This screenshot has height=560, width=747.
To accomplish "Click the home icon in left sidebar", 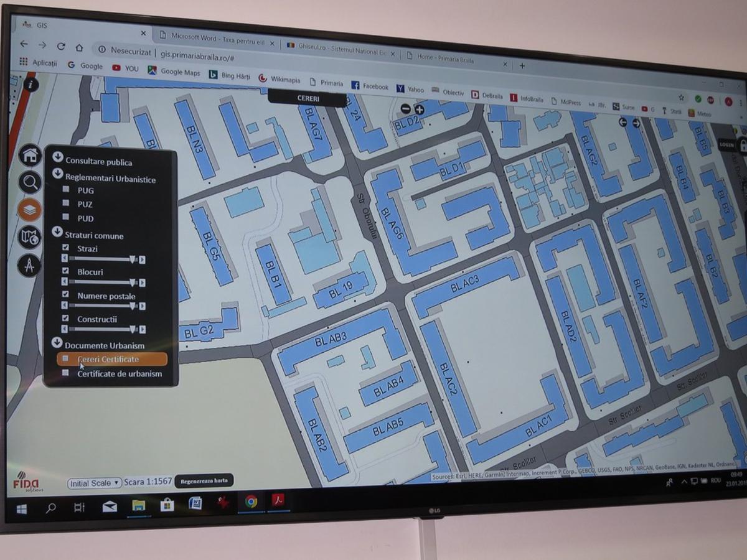I will 30,156.
